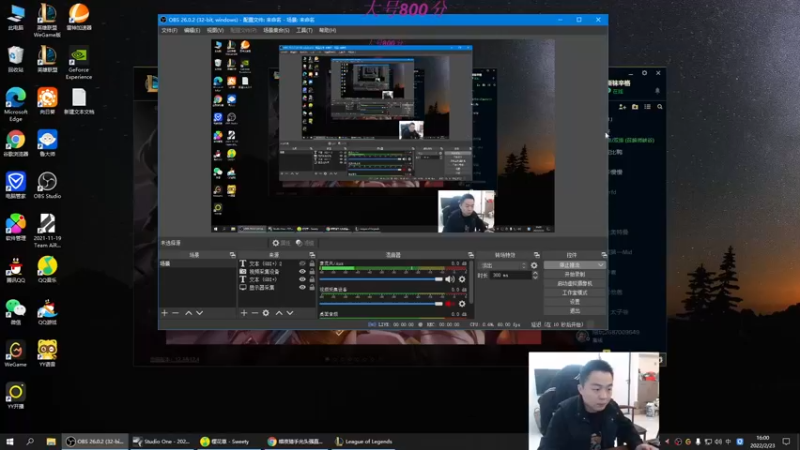Click the add-friend icon in the background chat window
The width and height of the screenshot is (800, 450).
[x=622, y=107]
